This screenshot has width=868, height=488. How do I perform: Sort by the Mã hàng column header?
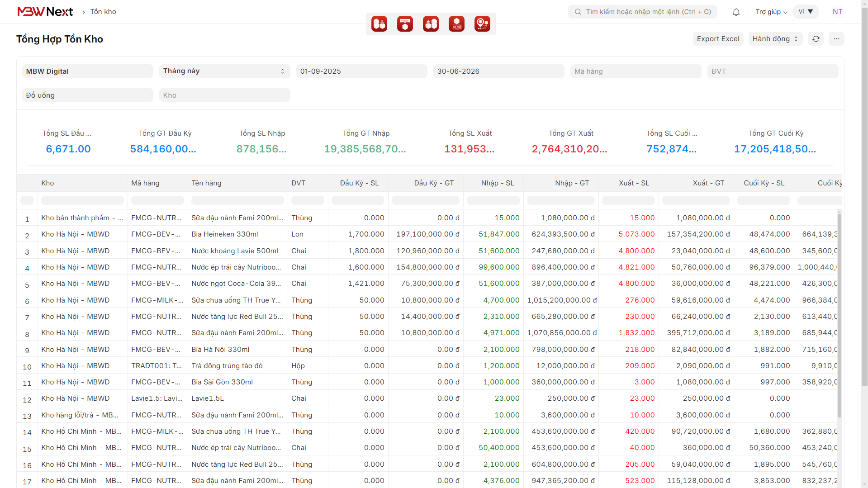pos(157,183)
